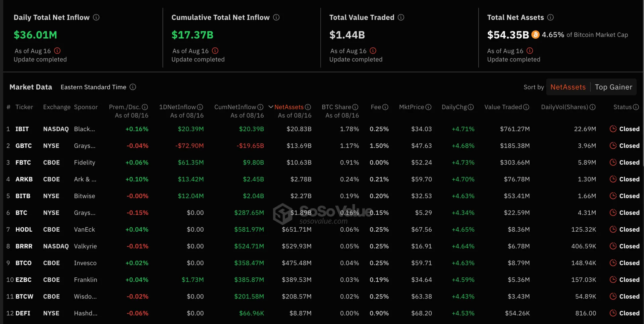Open GBTC ticker row

[x=23, y=146]
